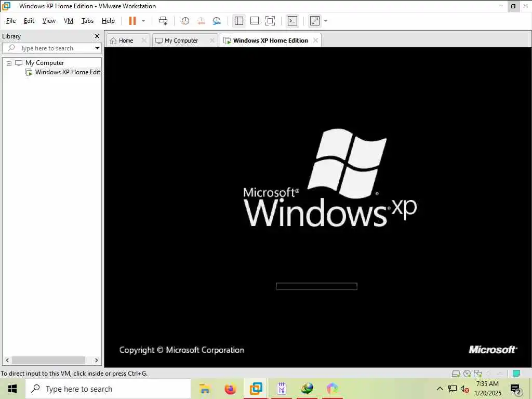Select My Computer in the library tree
Image resolution: width=532 pixels, height=399 pixels.
coord(45,63)
